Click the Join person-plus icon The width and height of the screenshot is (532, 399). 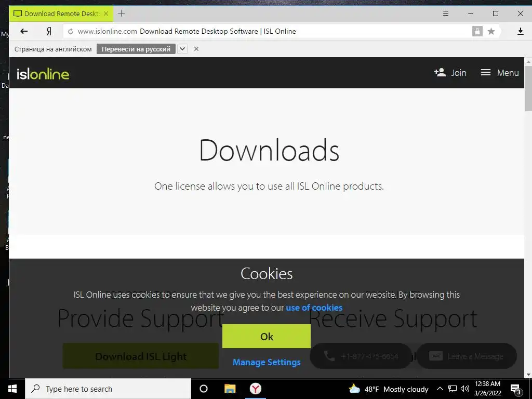[440, 72]
